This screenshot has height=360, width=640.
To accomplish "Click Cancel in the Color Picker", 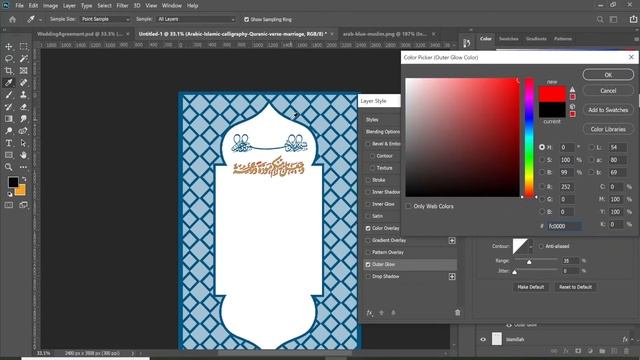I will (608, 91).
